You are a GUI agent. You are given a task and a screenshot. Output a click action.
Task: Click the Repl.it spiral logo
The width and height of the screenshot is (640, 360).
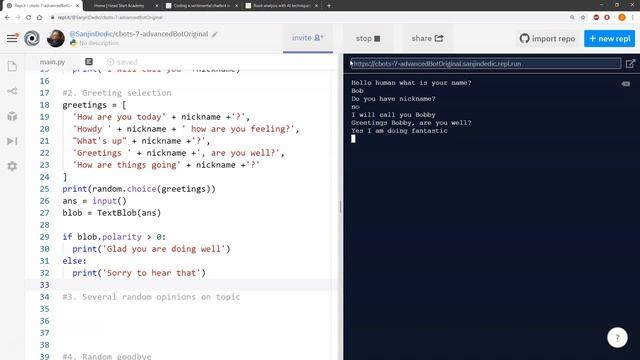point(32,38)
